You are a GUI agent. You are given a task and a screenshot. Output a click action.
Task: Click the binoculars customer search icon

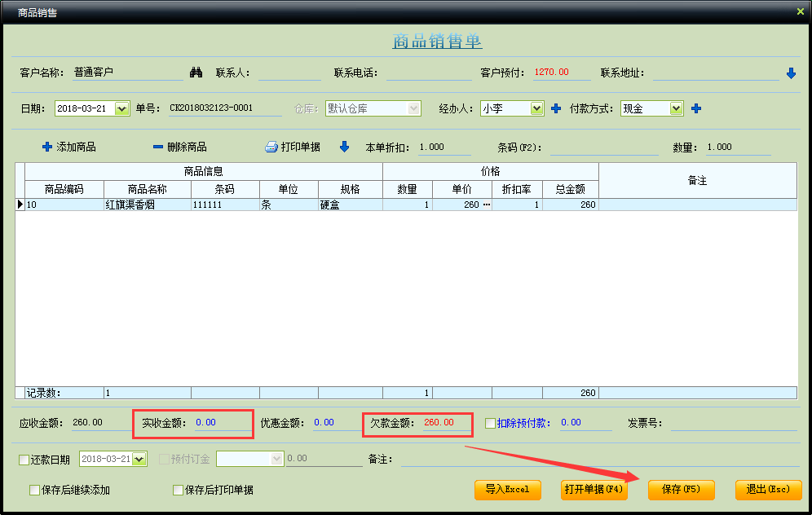tap(196, 73)
